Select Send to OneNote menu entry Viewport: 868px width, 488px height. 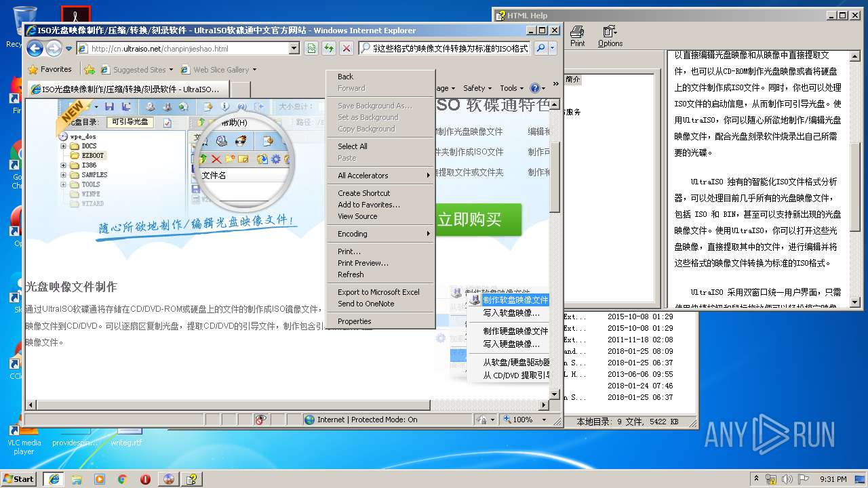(x=380, y=304)
